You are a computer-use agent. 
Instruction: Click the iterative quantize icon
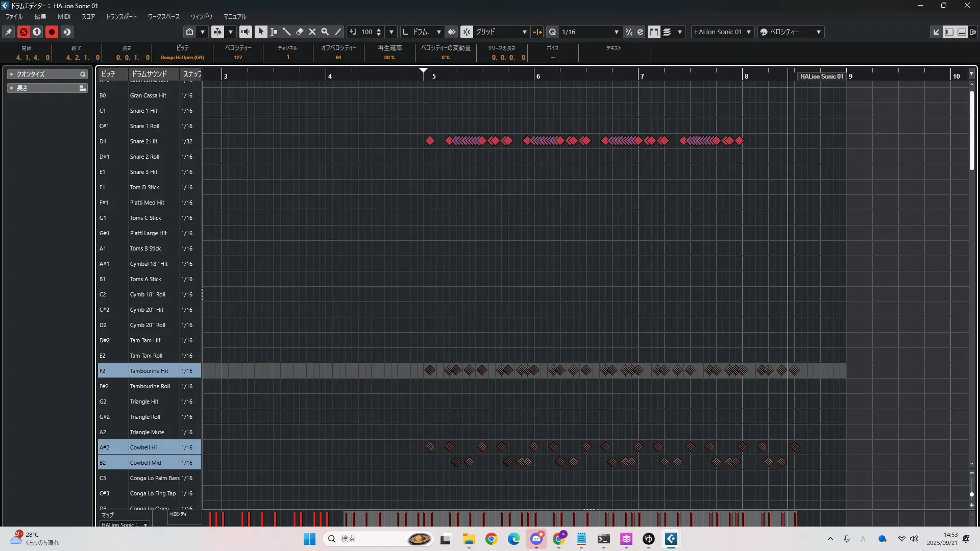coord(629,32)
